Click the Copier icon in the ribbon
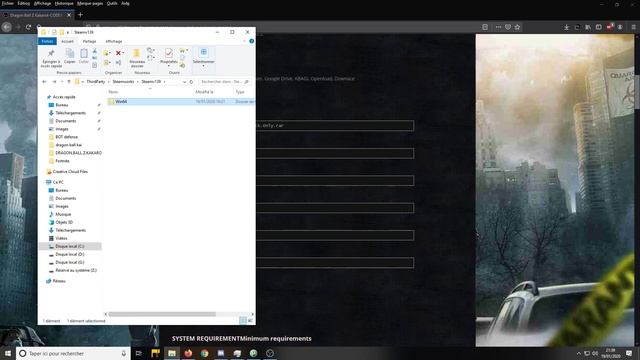Viewport: 640px width, 360px height. pos(70,56)
